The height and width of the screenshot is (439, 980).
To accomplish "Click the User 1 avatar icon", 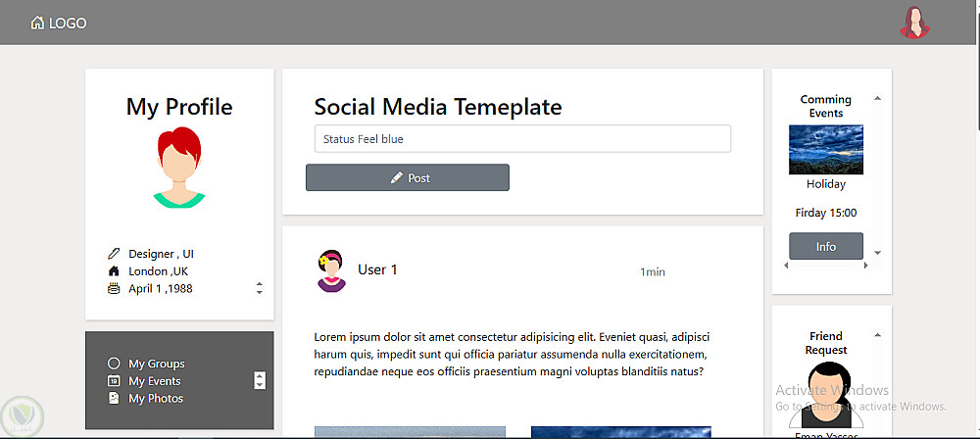I will coord(330,271).
